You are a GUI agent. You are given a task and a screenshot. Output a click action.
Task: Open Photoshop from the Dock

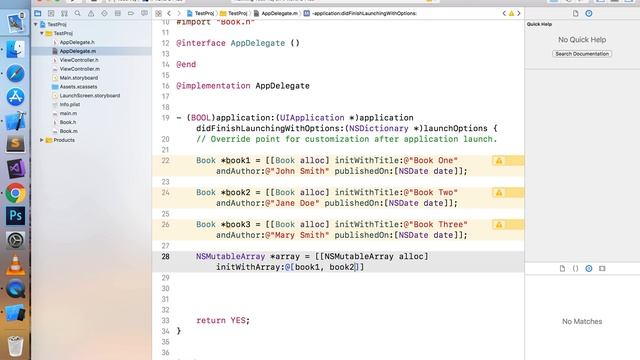tap(16, 216)
